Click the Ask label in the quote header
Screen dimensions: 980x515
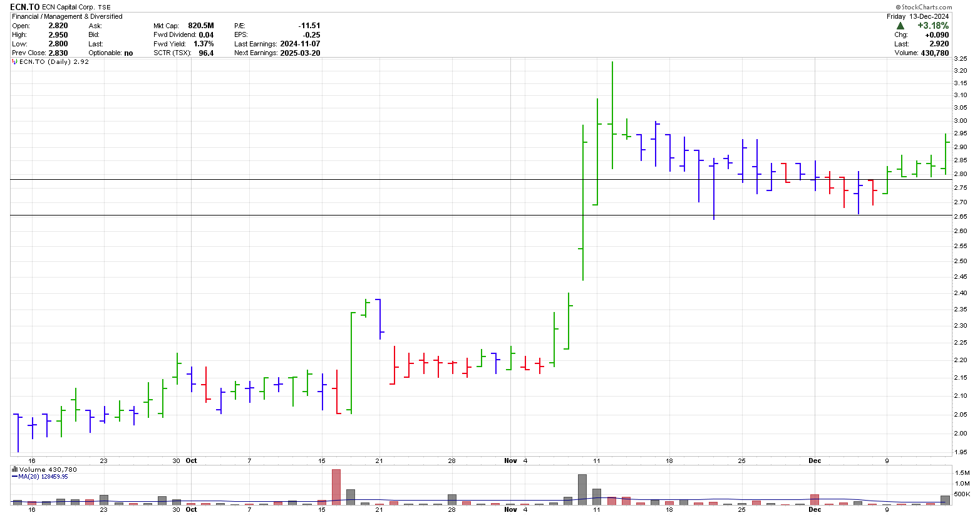pyautogui.click(x=95, y=26)
